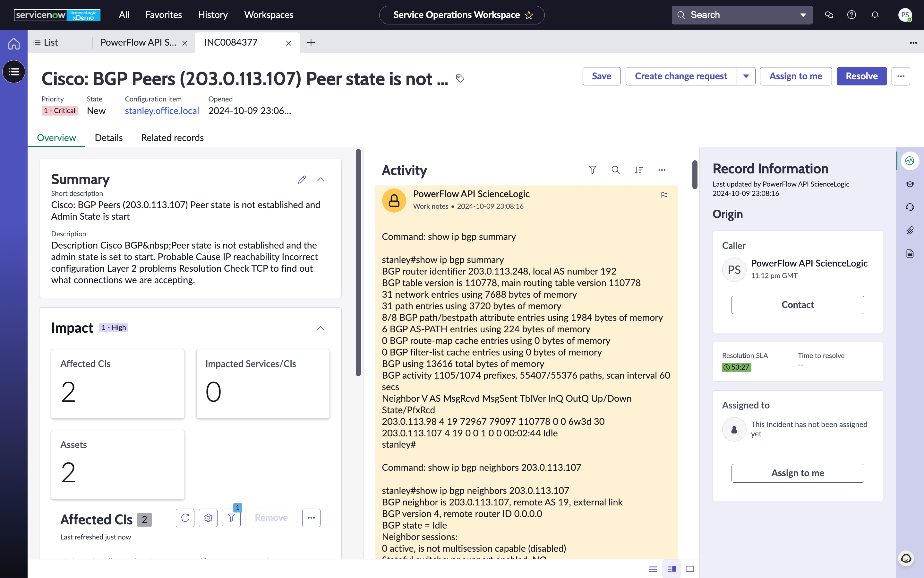Screen dimensions: 924x578
Task: Open the Impacted Services/CIs count card
Action: pyautogui.click(x=263, y=383)
